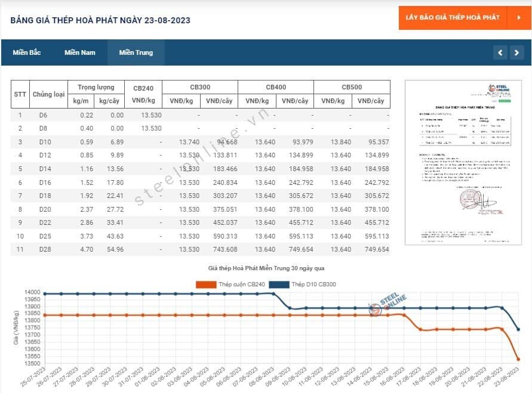
Task: Click the 93.979 value in D10 row
Action: [303, 142]
